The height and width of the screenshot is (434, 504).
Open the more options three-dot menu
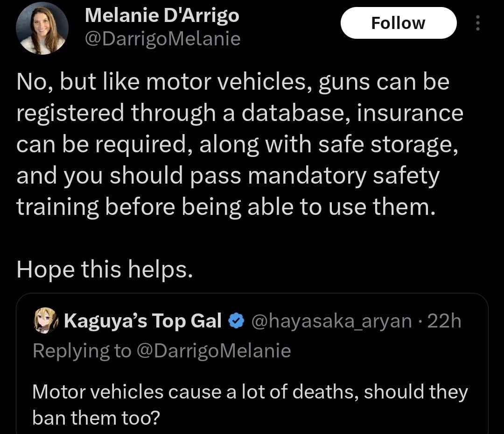click(477, 23)
